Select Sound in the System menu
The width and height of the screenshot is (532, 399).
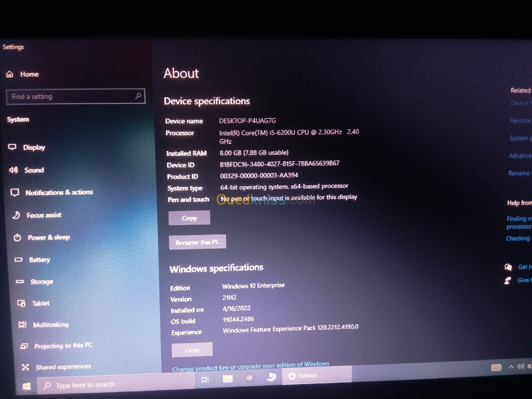[x=34, y=170]
